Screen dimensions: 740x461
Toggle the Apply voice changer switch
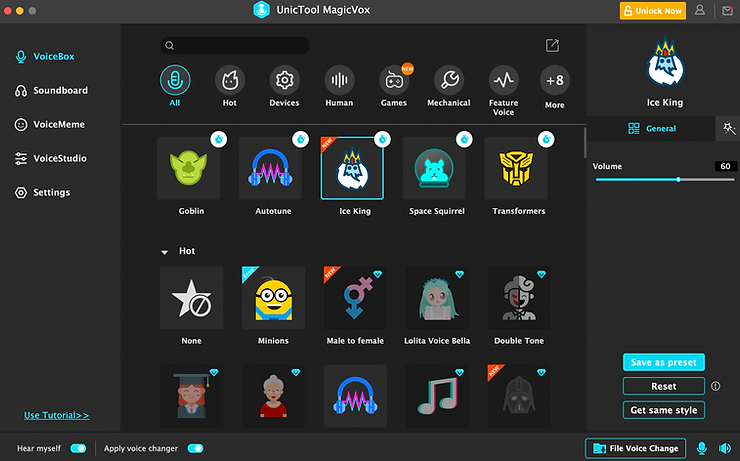point(195,448)
